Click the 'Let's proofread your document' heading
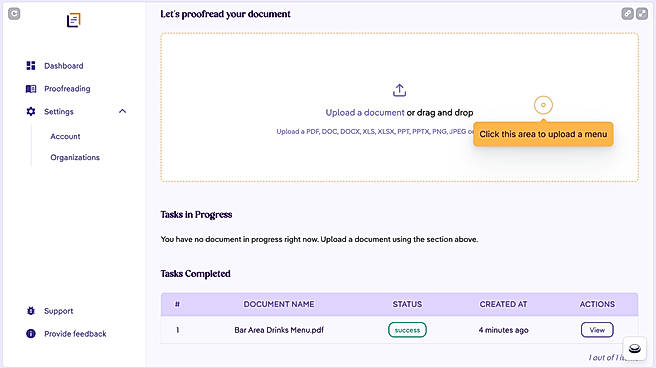Viewport: 656px width, 368px height. pyautogui.click(x=225, y=14)
